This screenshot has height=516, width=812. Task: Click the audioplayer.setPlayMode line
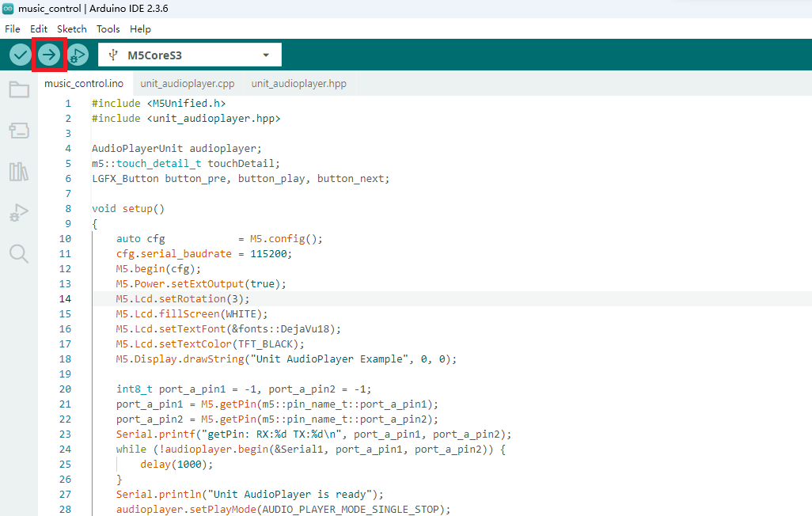click(283, 509)
